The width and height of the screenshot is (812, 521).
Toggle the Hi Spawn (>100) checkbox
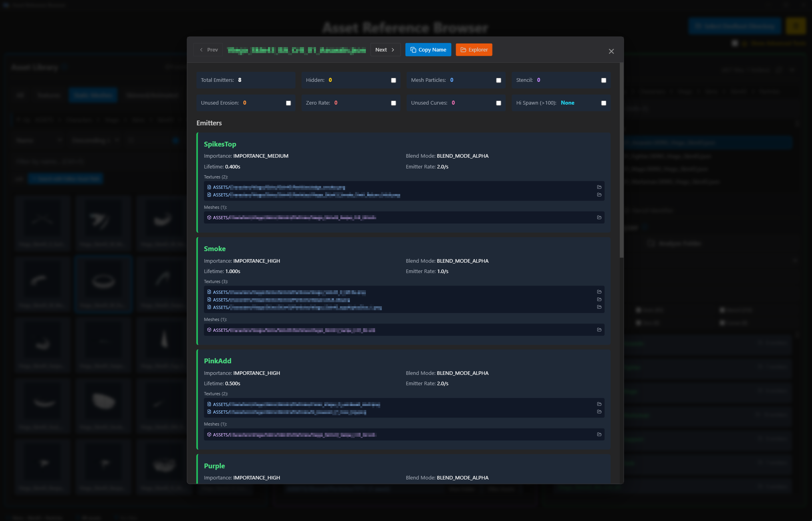click(604, 103)
